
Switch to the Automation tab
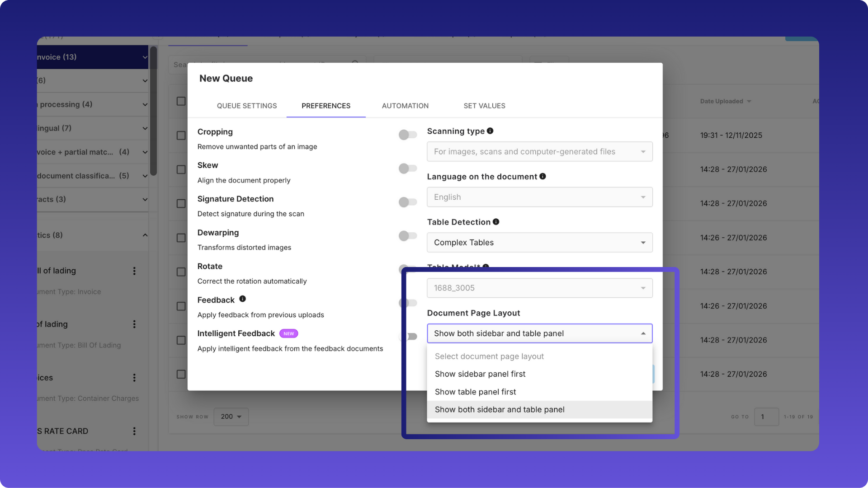coord(405,106)
